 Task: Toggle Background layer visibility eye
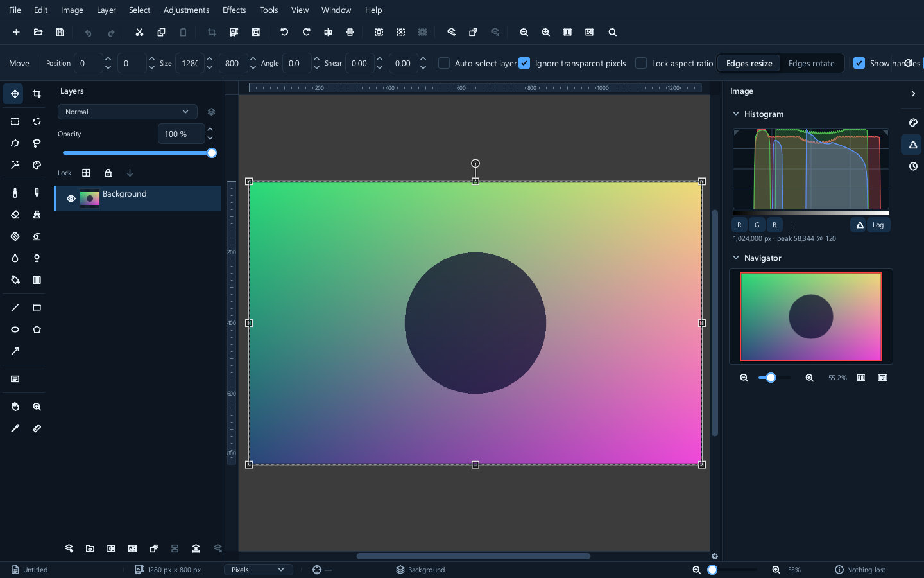pyautogui.click(x=71, y=198)
